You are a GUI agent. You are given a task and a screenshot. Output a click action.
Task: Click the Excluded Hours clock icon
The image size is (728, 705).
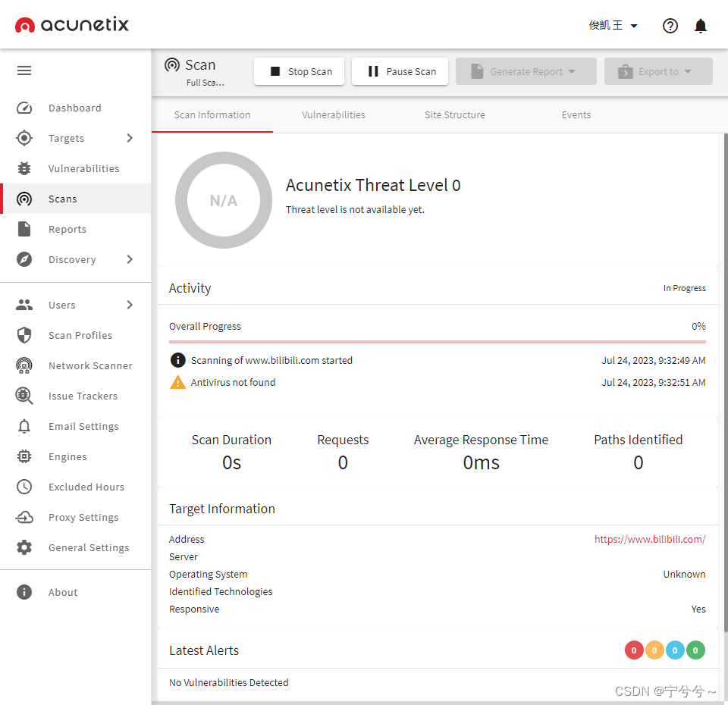(x=24, y=487)
